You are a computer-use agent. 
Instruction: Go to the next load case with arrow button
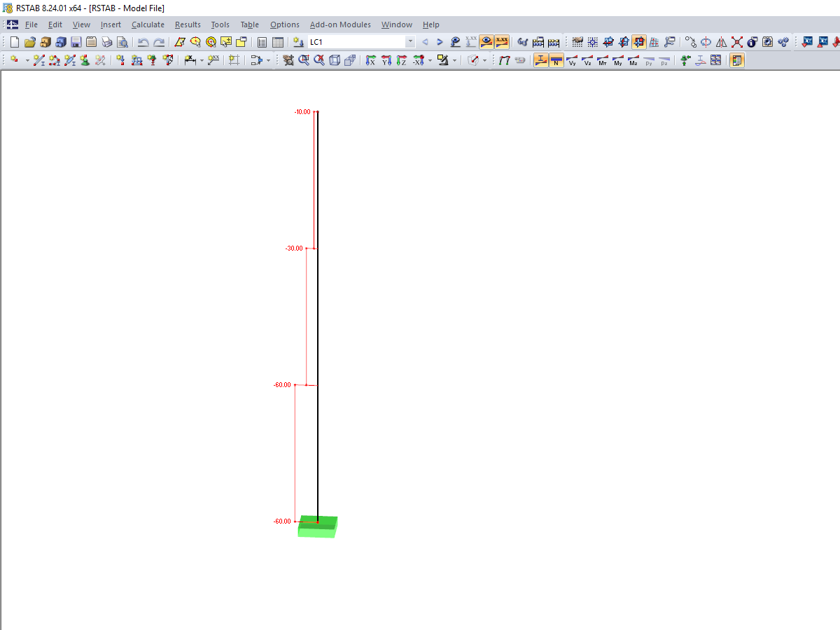(439, 41)
